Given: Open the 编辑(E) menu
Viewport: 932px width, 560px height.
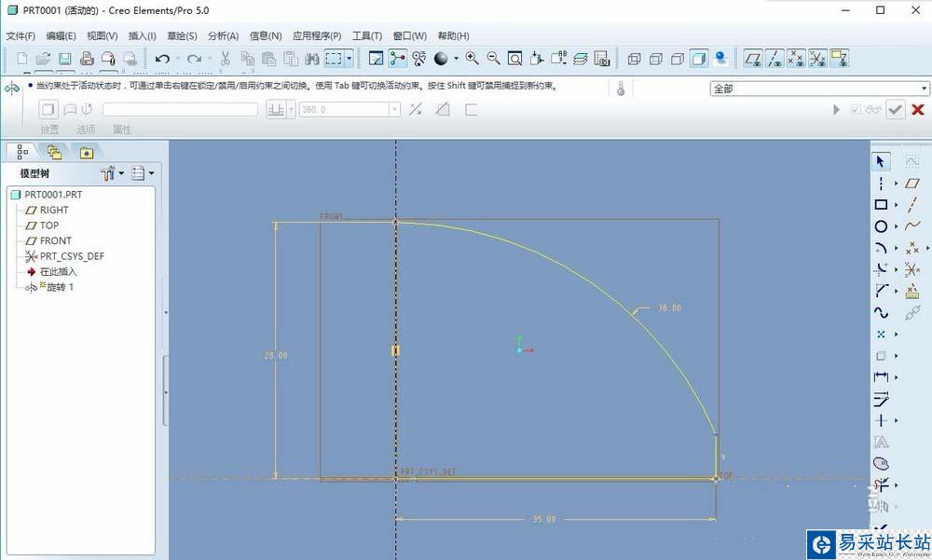Looking at the screenshot, I should click(x=62, y=35).
